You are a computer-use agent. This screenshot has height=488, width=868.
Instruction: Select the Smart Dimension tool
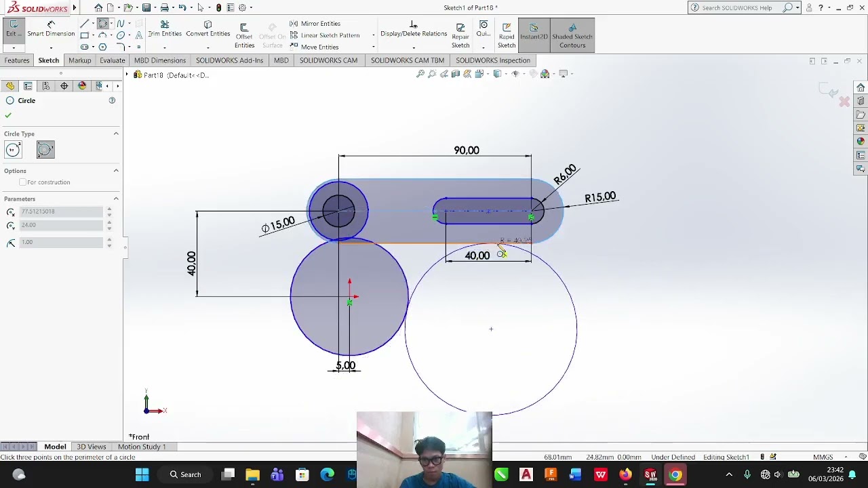[51, 29]
